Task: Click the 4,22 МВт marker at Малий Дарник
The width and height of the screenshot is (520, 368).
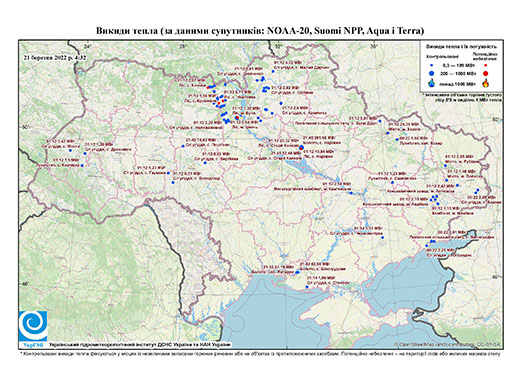Action: [273, 71]
